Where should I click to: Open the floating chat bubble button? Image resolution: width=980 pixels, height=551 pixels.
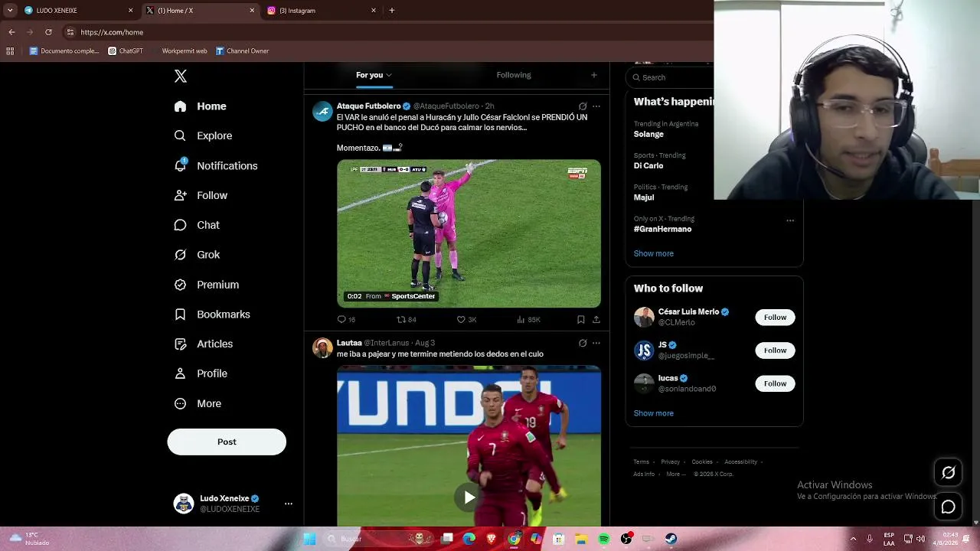coord(948,507)
